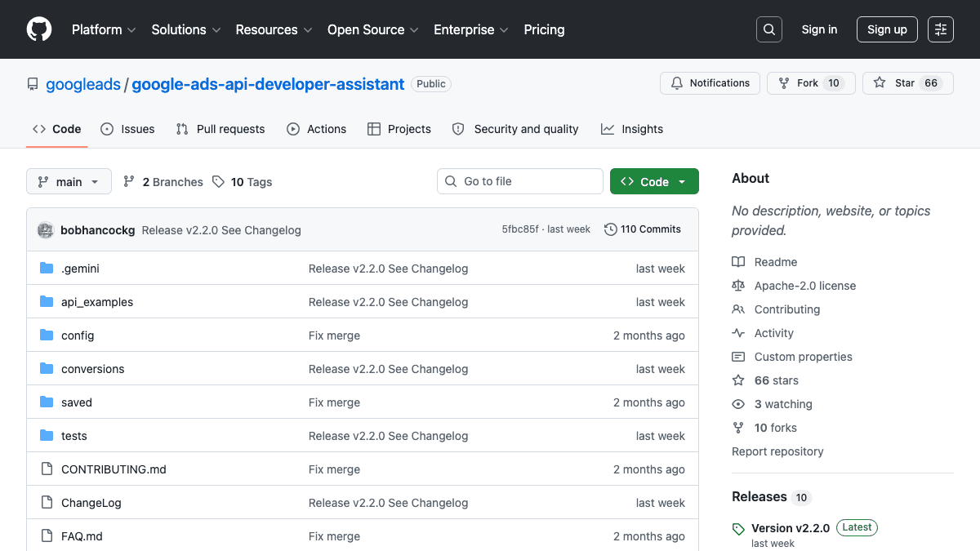This screenshot has height=551, width=980.
Task: Click the search magnifier icon in the header
Action: [768, 29]
